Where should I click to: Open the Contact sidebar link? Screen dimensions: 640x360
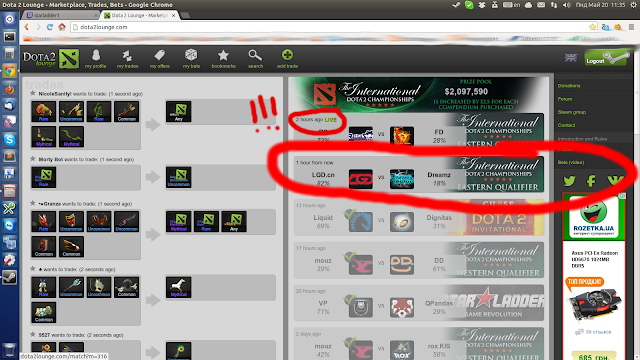(x=567, y=125)
